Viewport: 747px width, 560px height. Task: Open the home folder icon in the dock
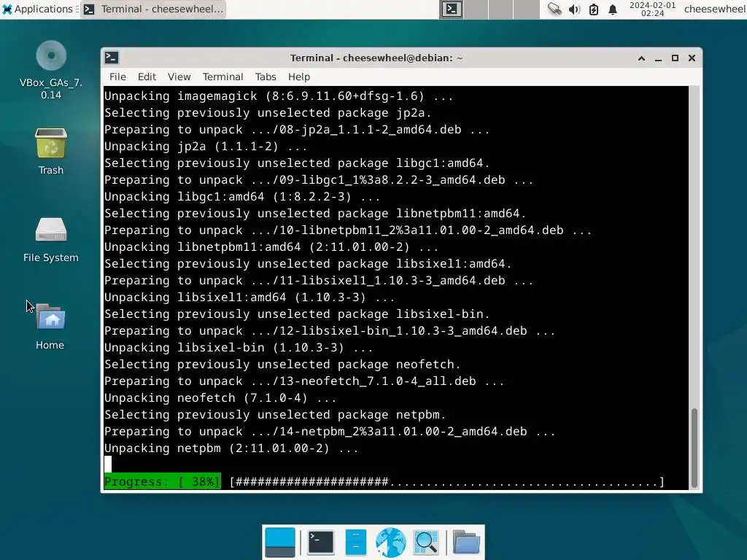466,542
